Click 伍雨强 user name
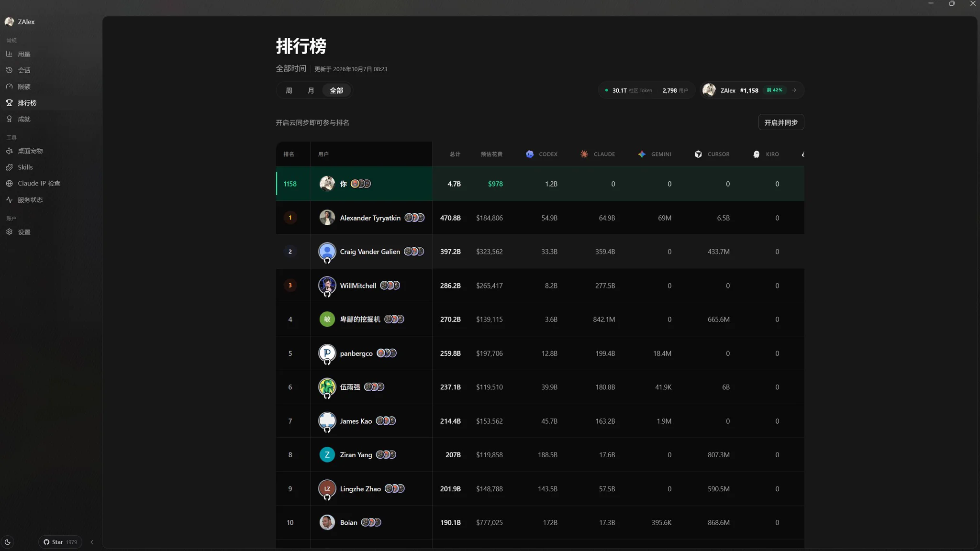This screenshot has height=551, width=980. click(x=350, y=387)
